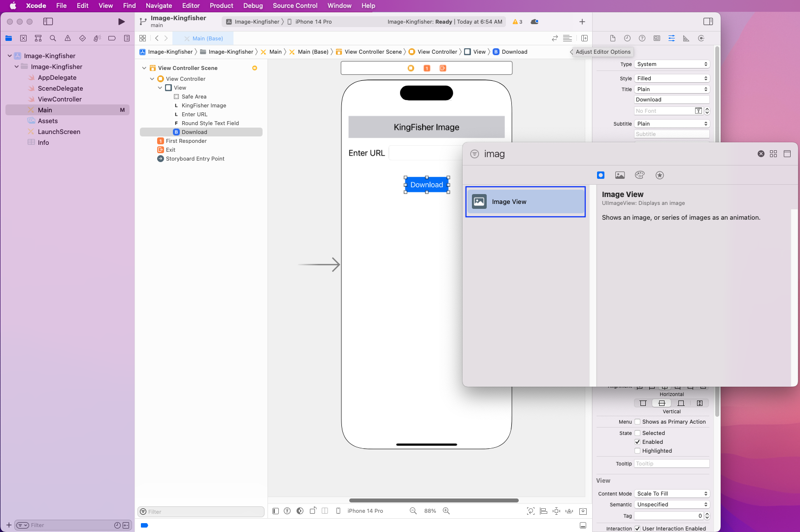Toggle the document outline panel
The height and width of the screenshot is (532, 800).
point(275,511)
